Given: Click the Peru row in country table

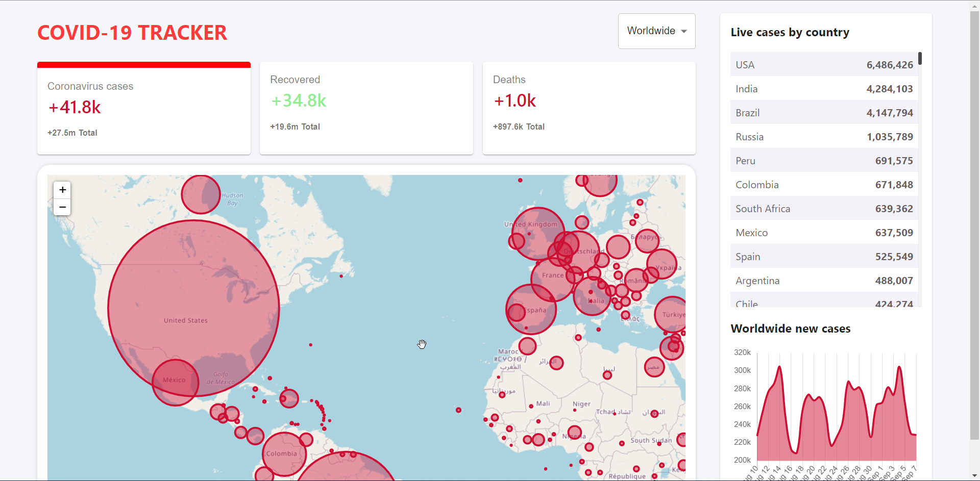Looking at the screenshot, I should [824, 160].
